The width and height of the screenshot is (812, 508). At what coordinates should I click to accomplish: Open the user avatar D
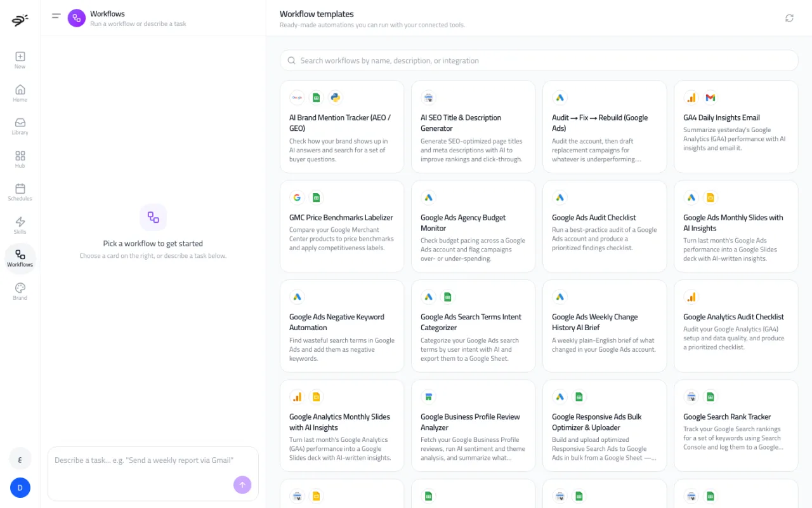20,488
